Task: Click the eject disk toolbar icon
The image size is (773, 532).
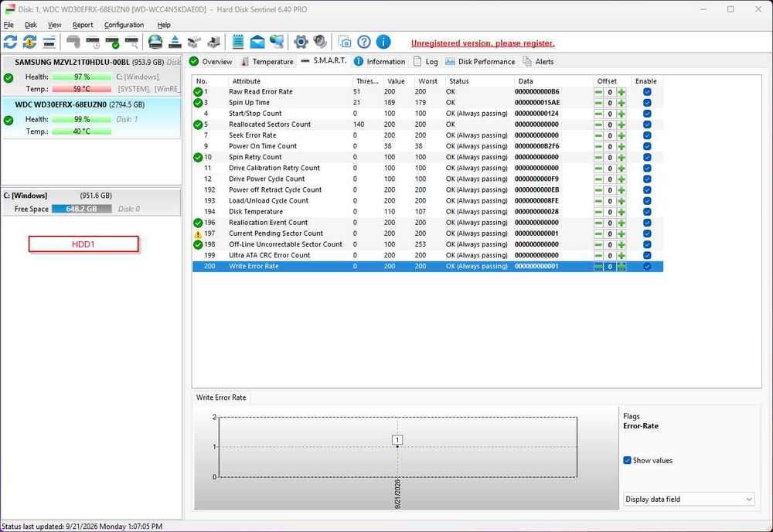Action: 175,42
